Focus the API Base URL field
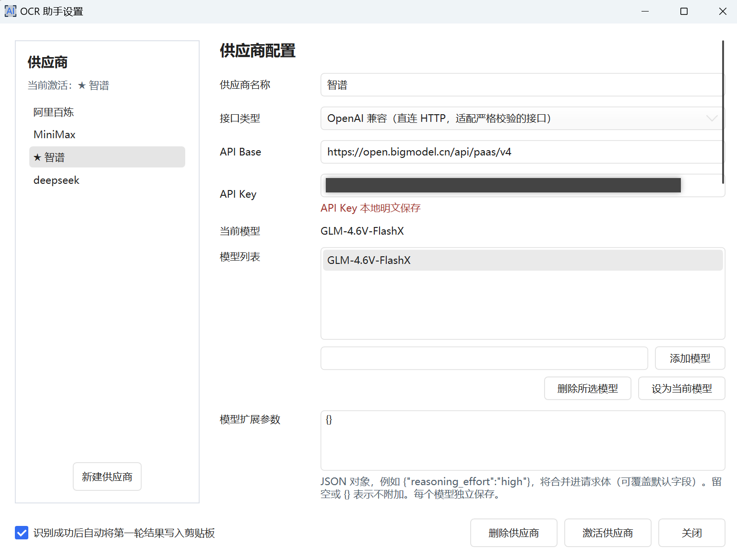737x560 pixels. point(522,152)
